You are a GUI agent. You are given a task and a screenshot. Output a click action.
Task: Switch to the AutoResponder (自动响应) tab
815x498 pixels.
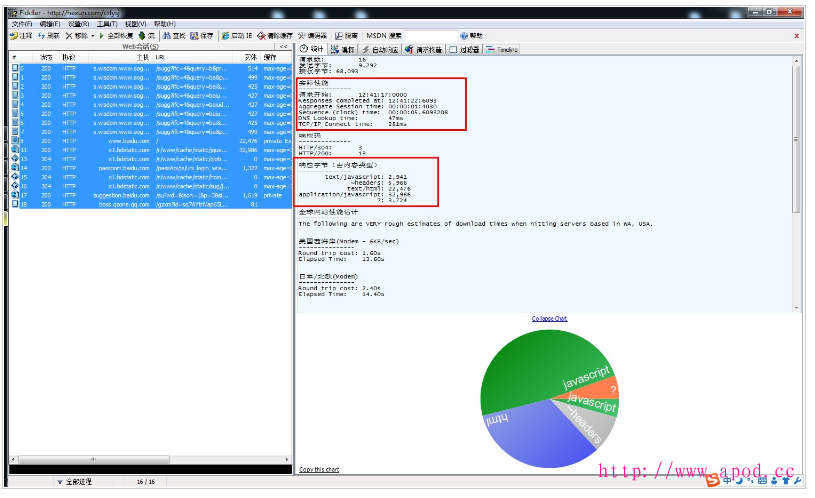pos(380,48)
